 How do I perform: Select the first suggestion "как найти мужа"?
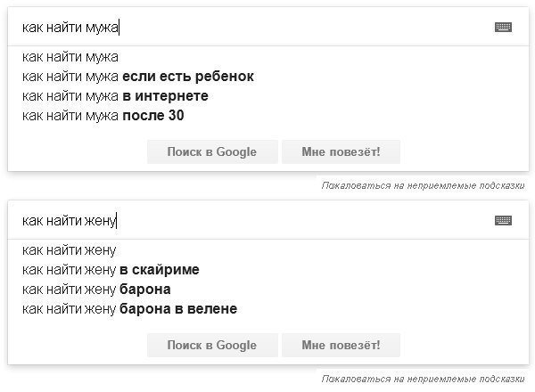[70, 57]
